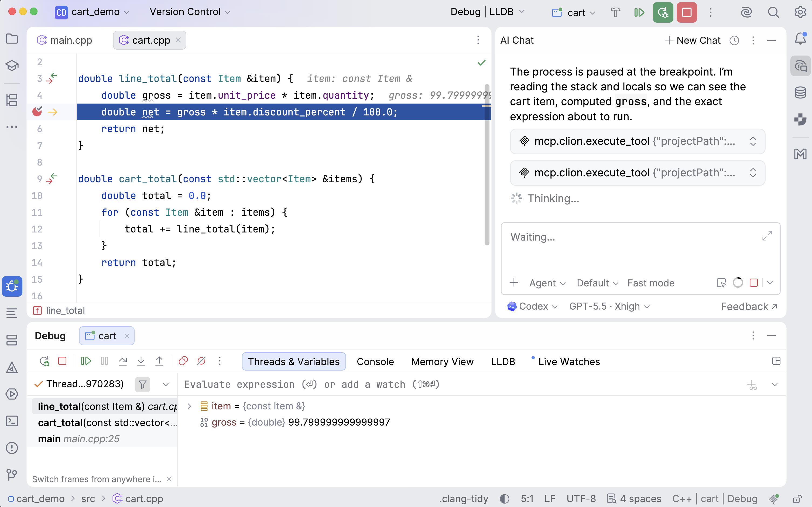The height and width of the screenshot is (507, 812).
Task: Click Step Into in the debug toolbar
Action: pos(141,361)
